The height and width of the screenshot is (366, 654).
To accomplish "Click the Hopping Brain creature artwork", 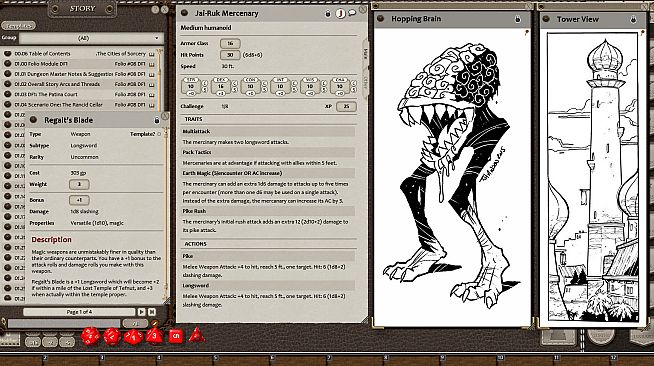I will (452, 177).
